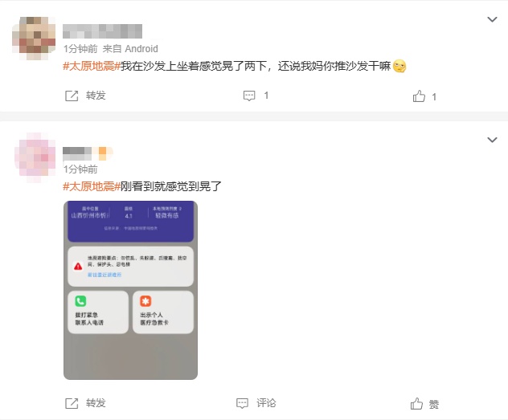Click comment bubble icon on second post
The image size is (508, 420).
point(242,403)
